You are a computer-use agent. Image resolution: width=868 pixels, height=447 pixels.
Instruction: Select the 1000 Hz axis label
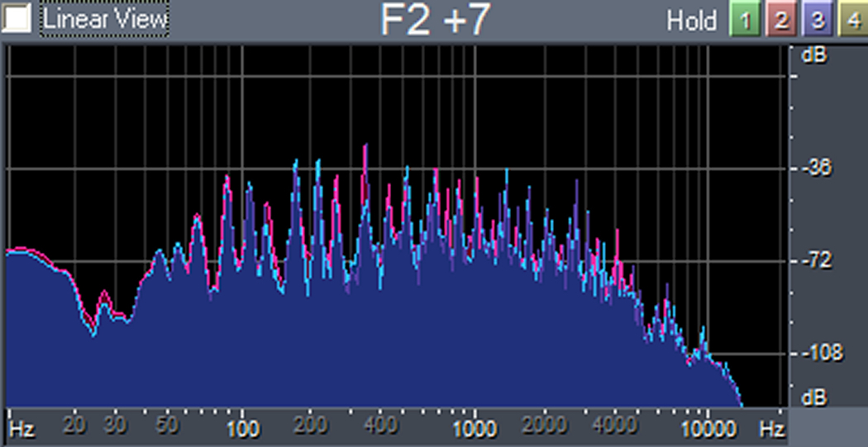pyautogui.click(x=474, y=429)
